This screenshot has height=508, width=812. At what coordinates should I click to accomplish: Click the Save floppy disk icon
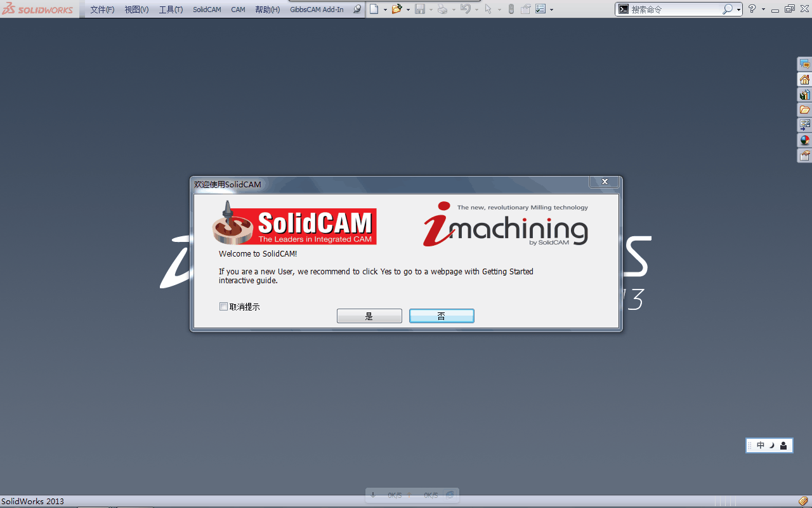(x=420, y=9)
